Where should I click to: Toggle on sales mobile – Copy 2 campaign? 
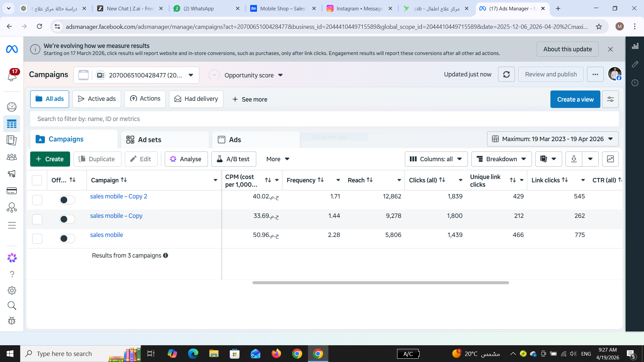pos(67,200)
